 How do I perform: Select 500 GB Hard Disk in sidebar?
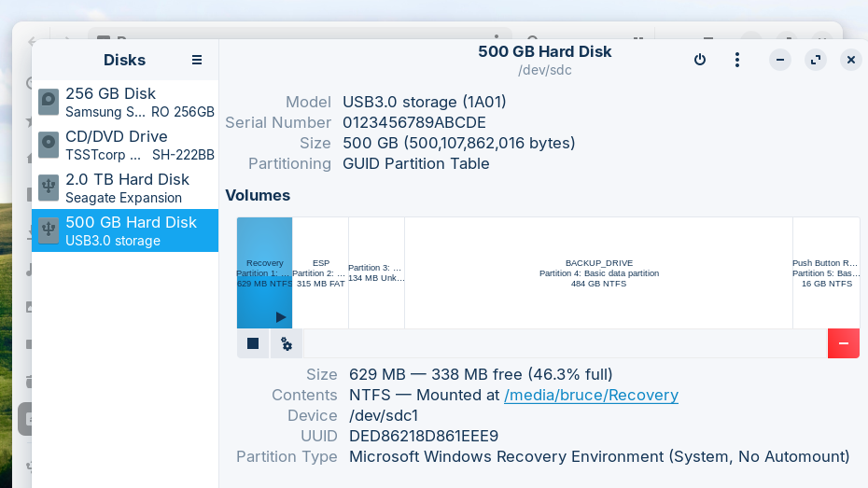(125, 230)
